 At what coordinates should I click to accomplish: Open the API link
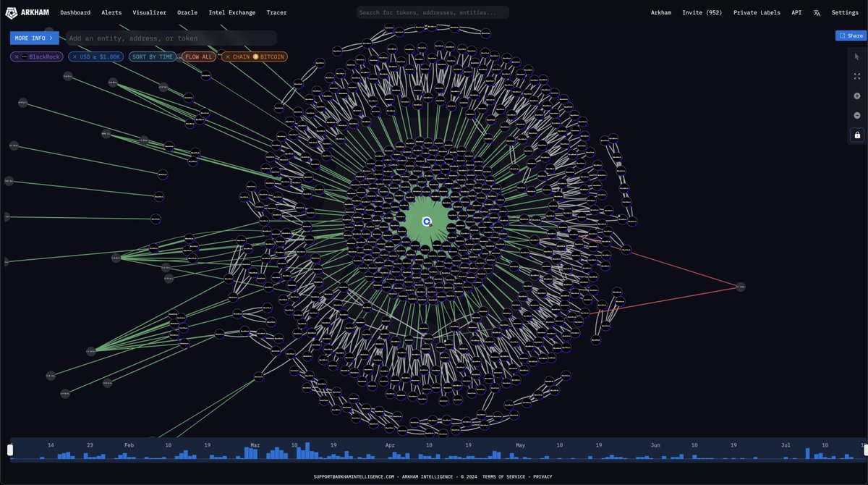coord(796,12)
